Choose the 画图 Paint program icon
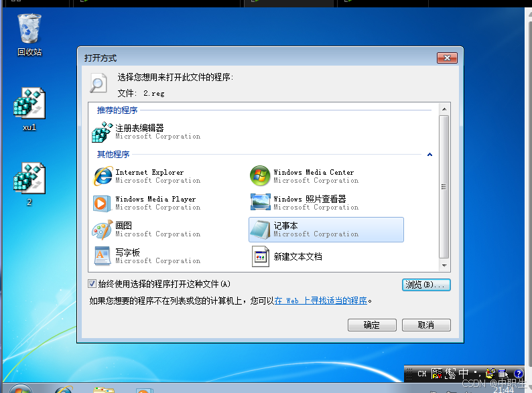 (102, 230)
